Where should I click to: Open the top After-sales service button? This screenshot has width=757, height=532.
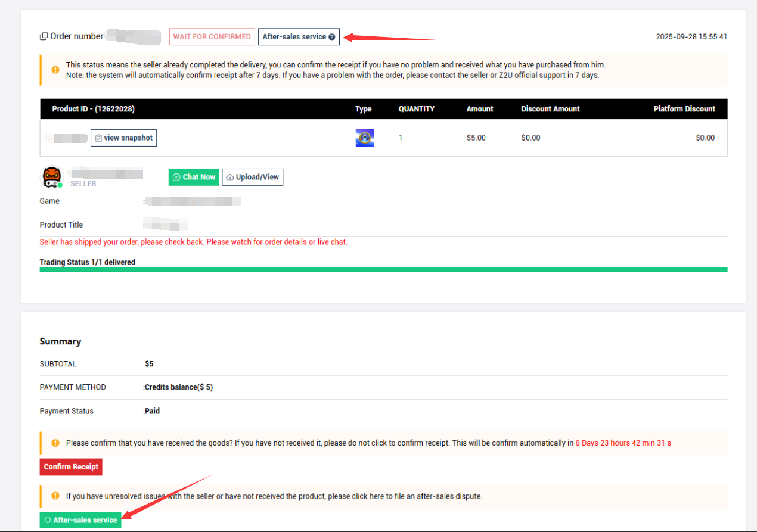[294, 37]
